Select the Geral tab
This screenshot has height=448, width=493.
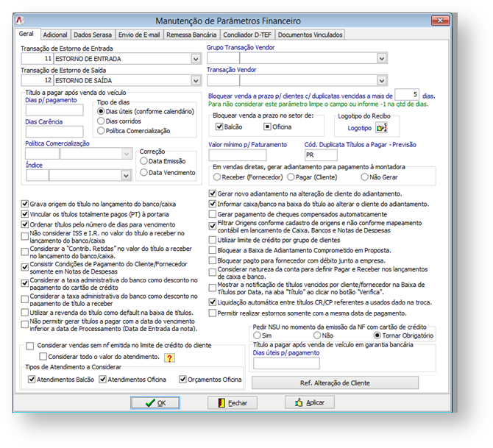[x=26, y=34]
